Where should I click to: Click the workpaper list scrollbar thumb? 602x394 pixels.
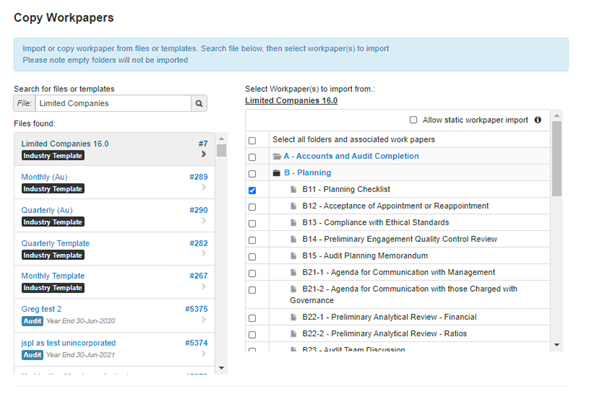pyautogui.click(x=557, y=159)
